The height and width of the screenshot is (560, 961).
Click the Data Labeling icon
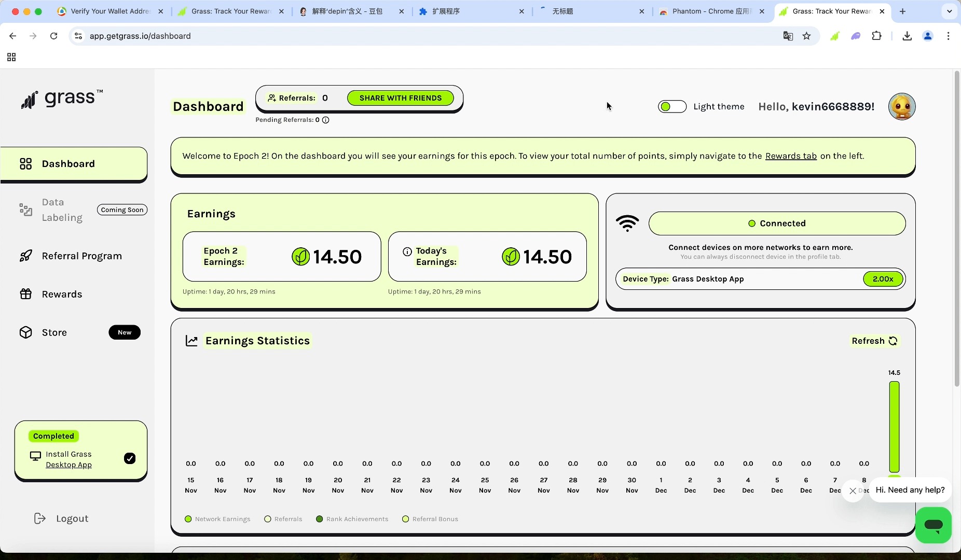pyautogui.click(x=25, y=209)
